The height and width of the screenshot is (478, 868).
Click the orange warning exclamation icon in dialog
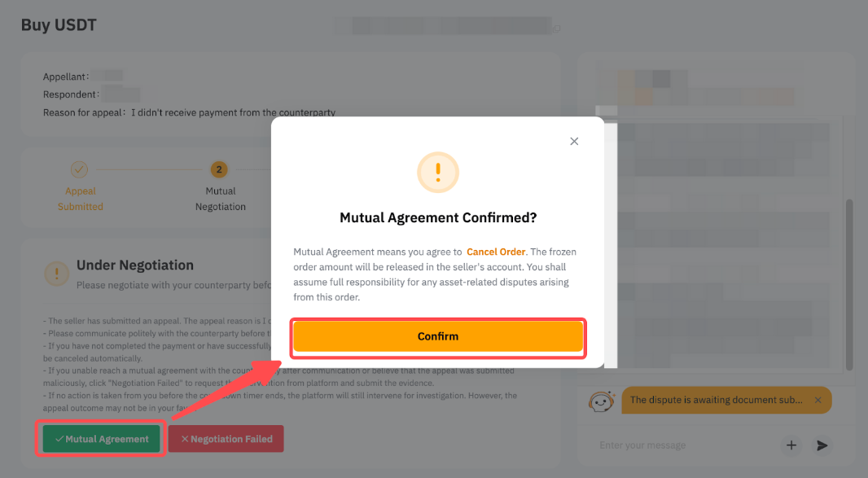[x=438, y=173]
